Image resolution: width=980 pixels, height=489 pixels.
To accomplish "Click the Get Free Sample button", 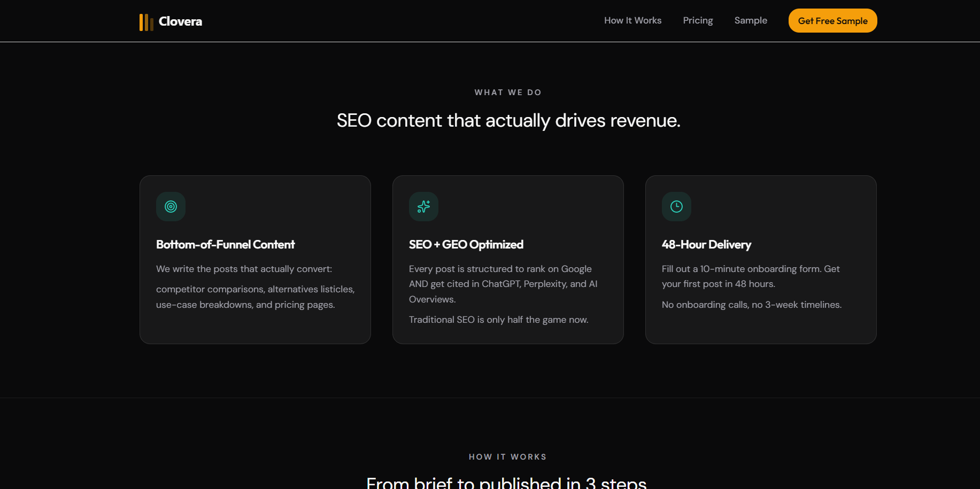I will point(832,21).
